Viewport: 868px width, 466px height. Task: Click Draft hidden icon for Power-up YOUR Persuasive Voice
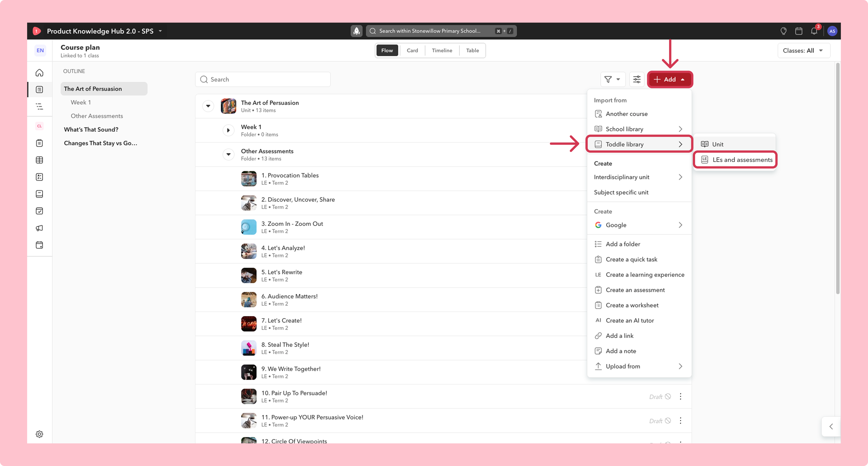point(668,421)
